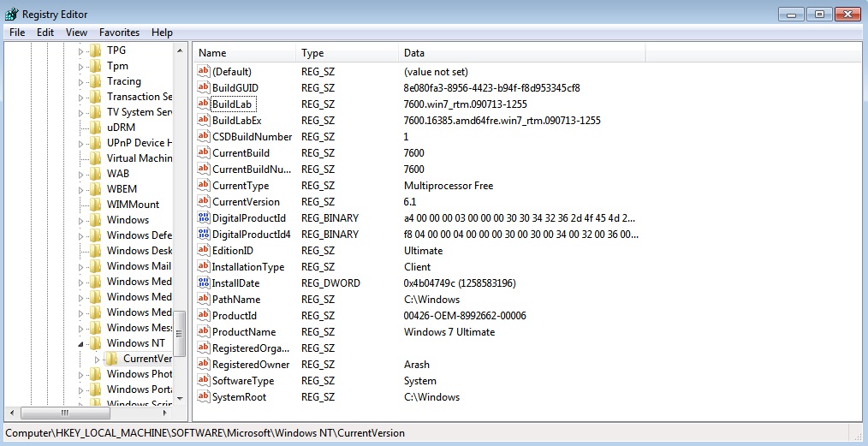Click the 'Arash' registered owner data cell
This screenshot has height=446, width=868.
(x=417, y=365)
